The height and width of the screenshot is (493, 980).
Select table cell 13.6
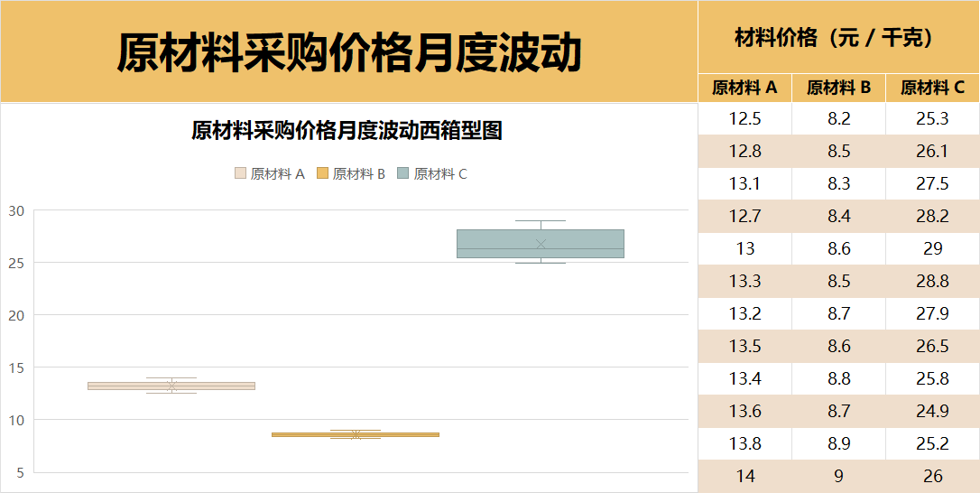coord(745,412)
